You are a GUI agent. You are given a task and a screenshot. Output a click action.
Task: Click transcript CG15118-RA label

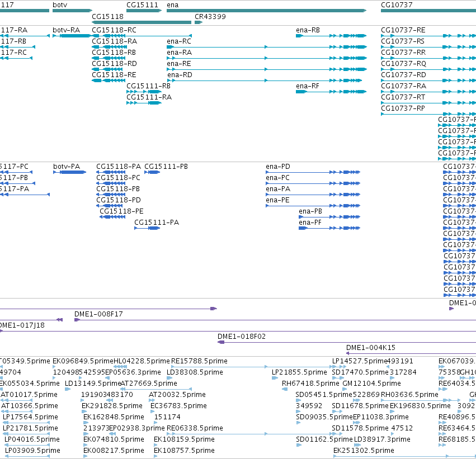coord(114,41)
